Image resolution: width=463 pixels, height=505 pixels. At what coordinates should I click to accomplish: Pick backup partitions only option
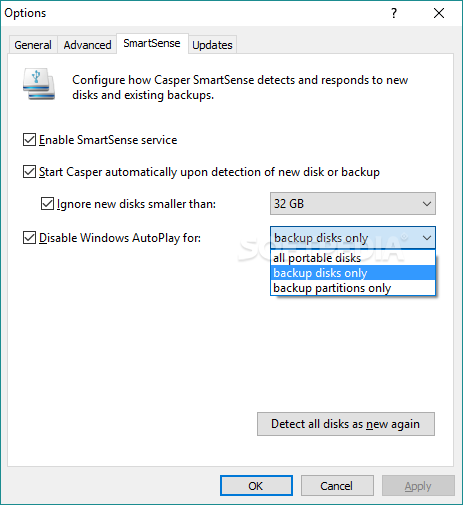point(353,288)
